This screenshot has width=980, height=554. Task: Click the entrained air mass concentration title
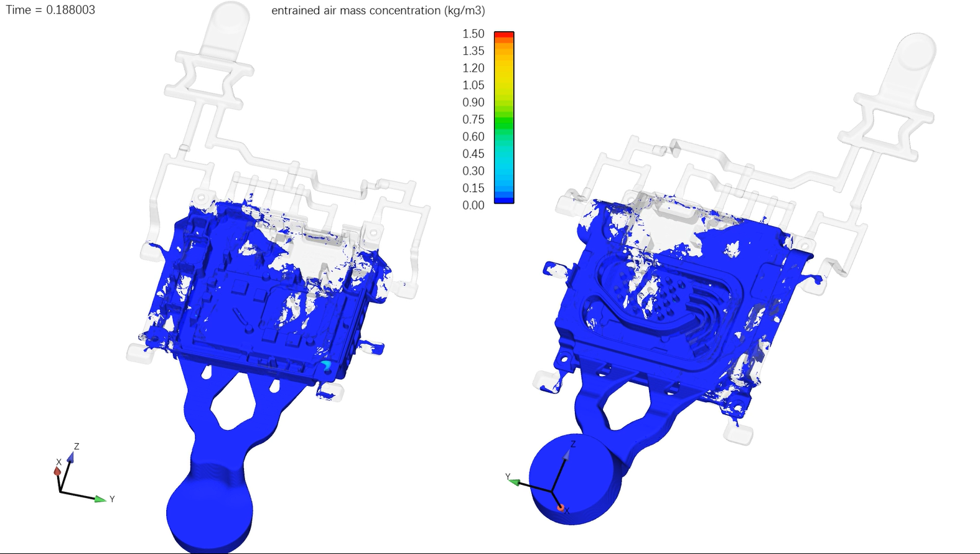click(x=378, y=11)
